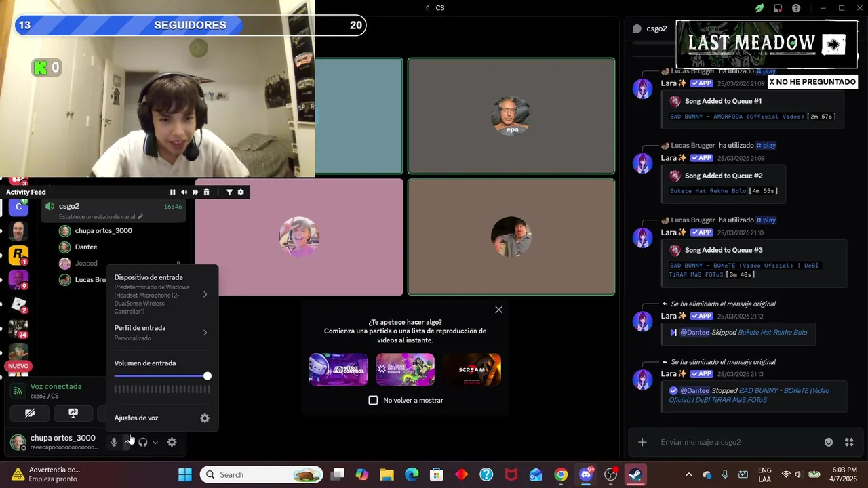Open voice settings gear in popup
The height and width of the screenshot is (488, 868).
point(205,418)
